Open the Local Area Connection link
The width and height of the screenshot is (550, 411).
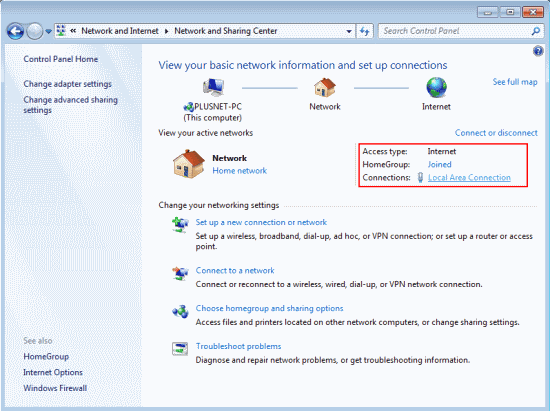click(x=469, y=177)
